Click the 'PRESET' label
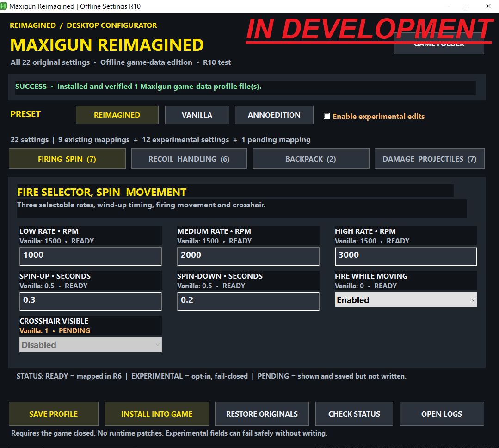The height and width of the screenshot is (448, 499). coord(25,114)
